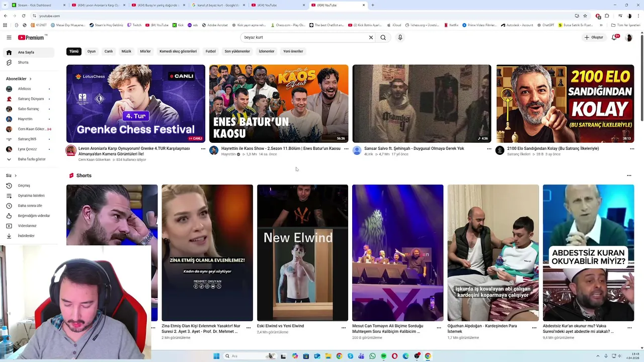Open Oynatma listeleri in sidebar
The image size is (644, 362).
29,196
